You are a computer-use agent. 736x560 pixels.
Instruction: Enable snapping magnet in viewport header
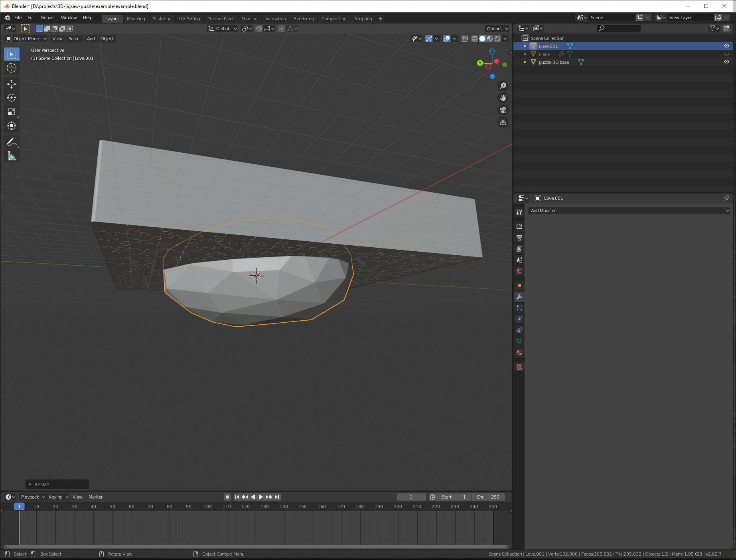258,28
